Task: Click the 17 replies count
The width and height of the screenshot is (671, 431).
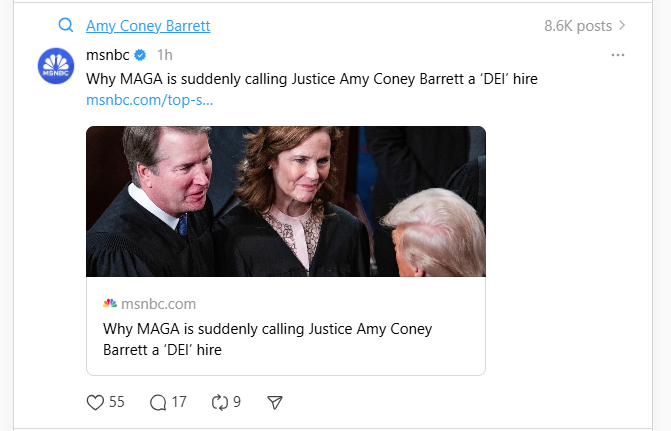Action: tap(179, 402)
